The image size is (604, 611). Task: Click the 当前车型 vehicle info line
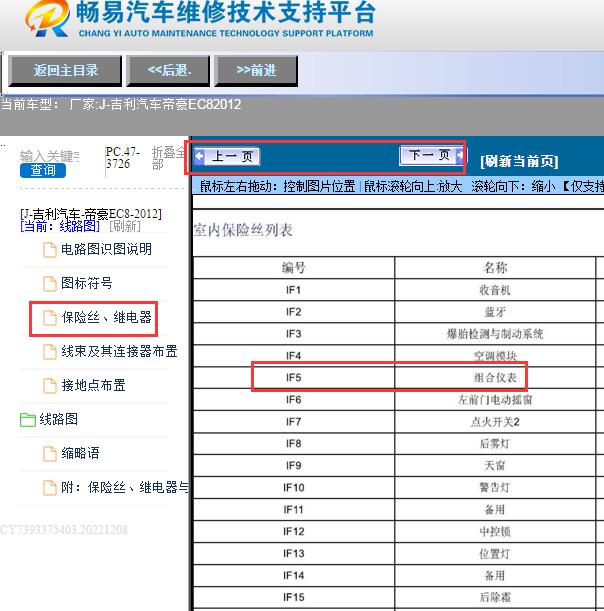(x=121, y=104)
